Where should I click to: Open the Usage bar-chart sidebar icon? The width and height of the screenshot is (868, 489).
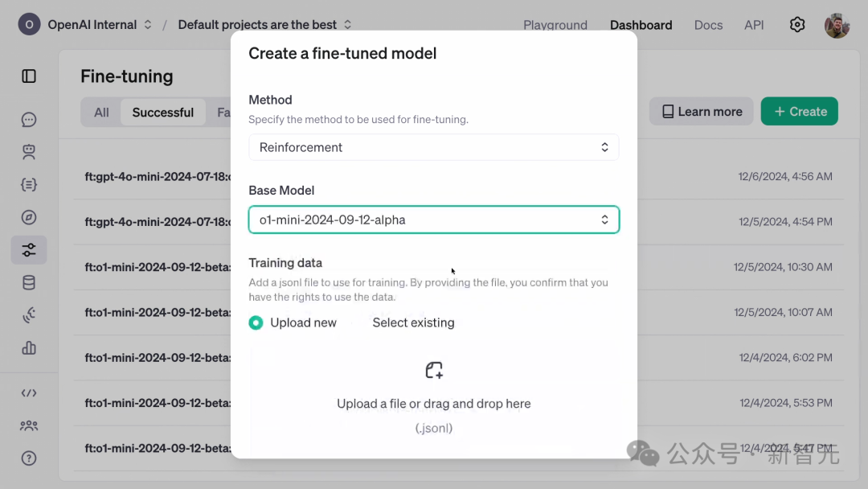[29, 347]
